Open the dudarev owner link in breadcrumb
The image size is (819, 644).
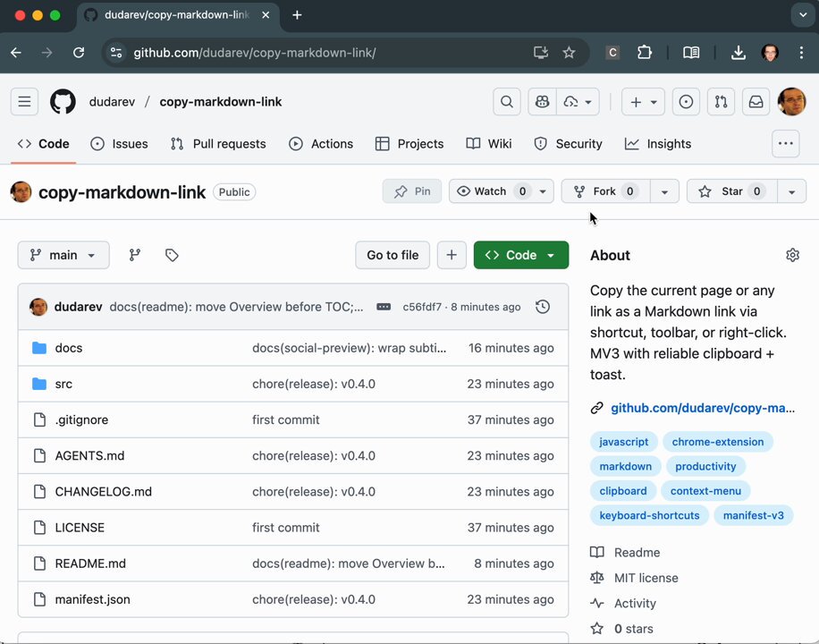tap(113, 101)
